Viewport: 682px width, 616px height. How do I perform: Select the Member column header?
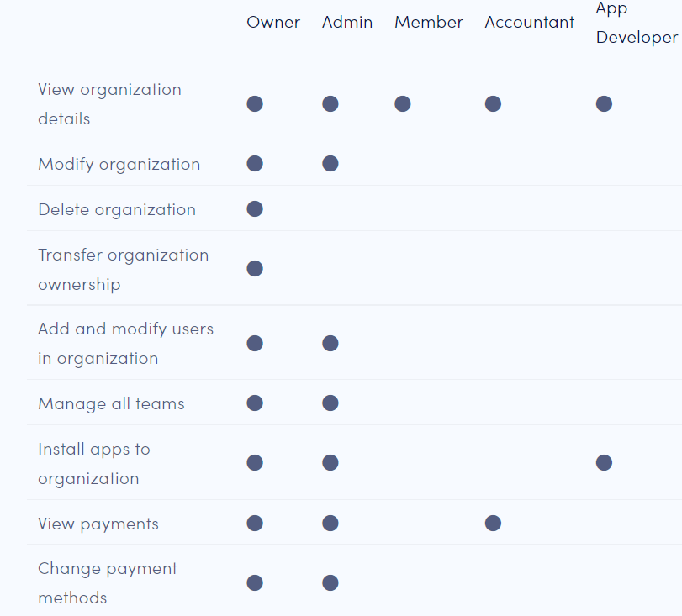point(429,23)
